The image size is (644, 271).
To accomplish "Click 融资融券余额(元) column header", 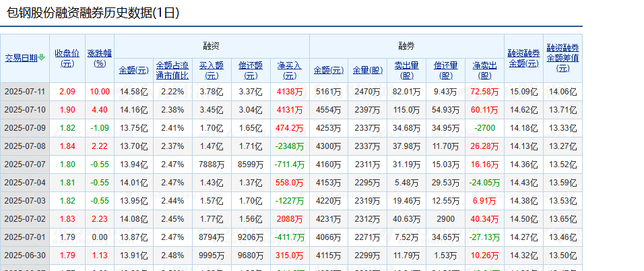I will click(523, 58).
